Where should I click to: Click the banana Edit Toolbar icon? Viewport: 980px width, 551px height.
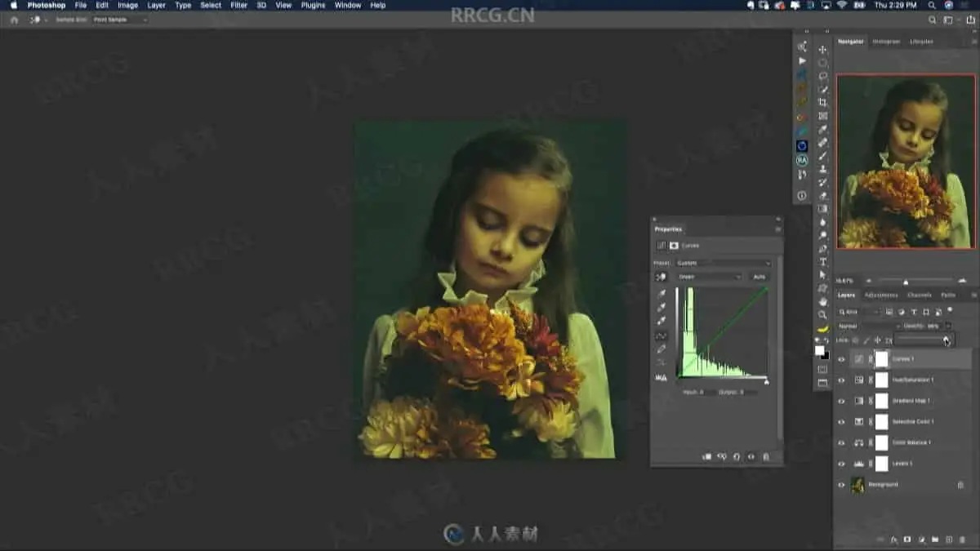coord(822,328)
